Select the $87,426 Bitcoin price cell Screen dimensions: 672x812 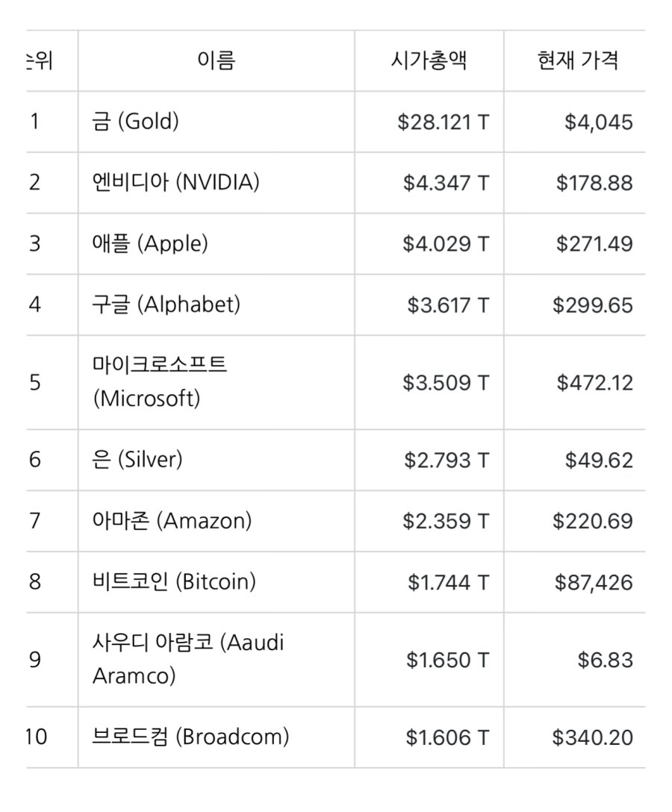(x=594, y=583)
